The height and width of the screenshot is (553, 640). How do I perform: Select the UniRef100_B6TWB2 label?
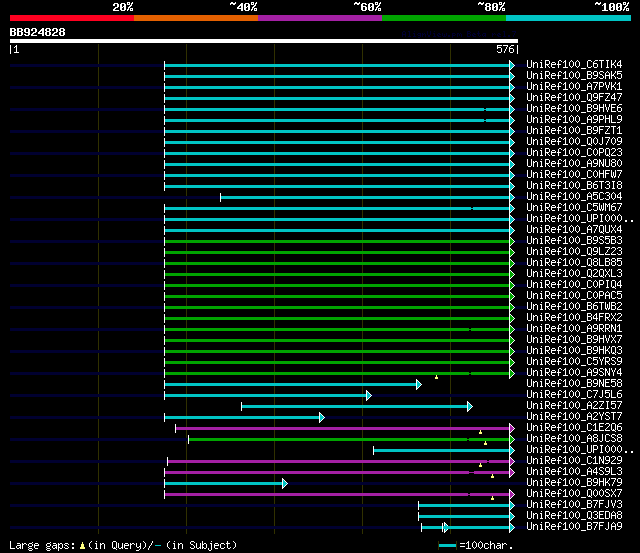click(574, 307)
